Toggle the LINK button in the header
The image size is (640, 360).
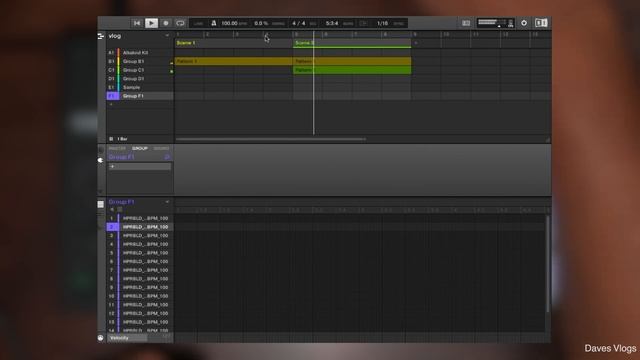[198, 24]
